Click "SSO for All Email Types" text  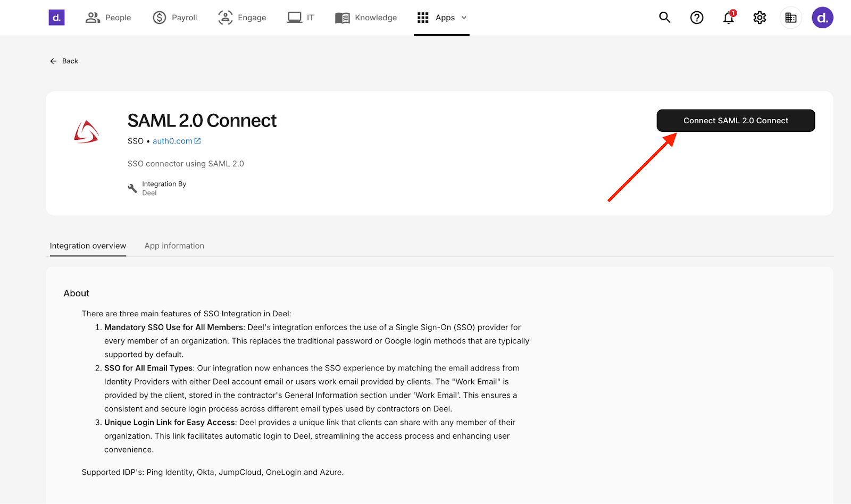(148, 368)
